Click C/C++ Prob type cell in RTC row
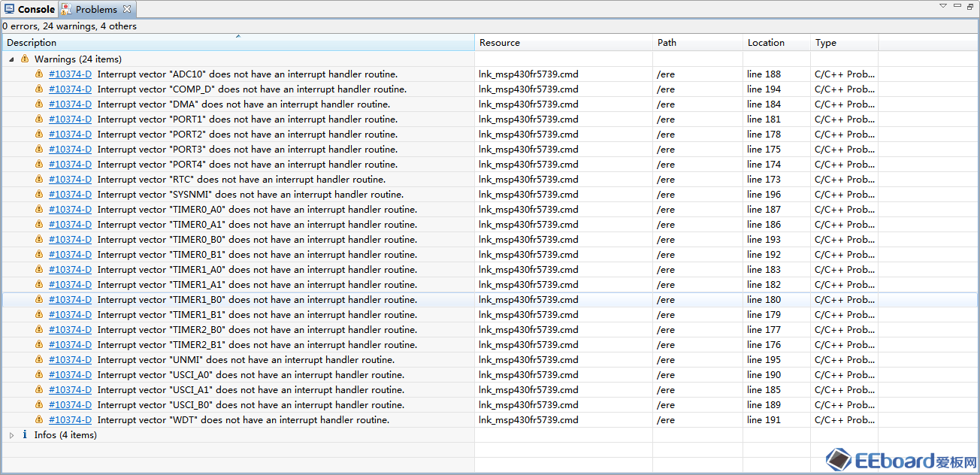The image size is (980, 475). click(845, 179)
